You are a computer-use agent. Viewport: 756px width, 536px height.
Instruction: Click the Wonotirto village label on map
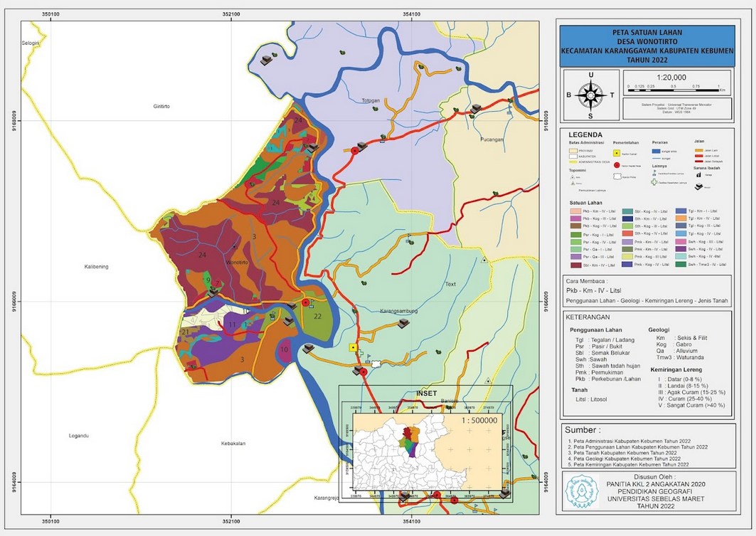point(235,262)
